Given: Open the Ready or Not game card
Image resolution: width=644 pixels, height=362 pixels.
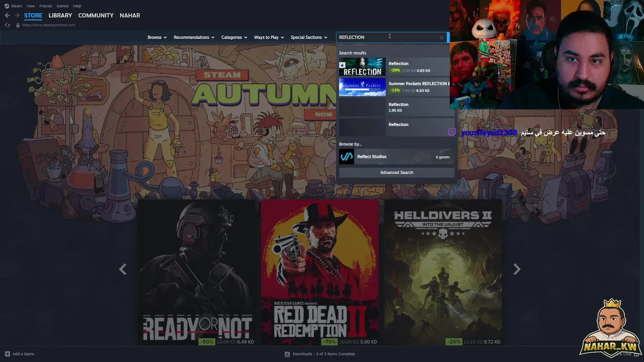Looking at the screenshot, I should coord(196,272).
